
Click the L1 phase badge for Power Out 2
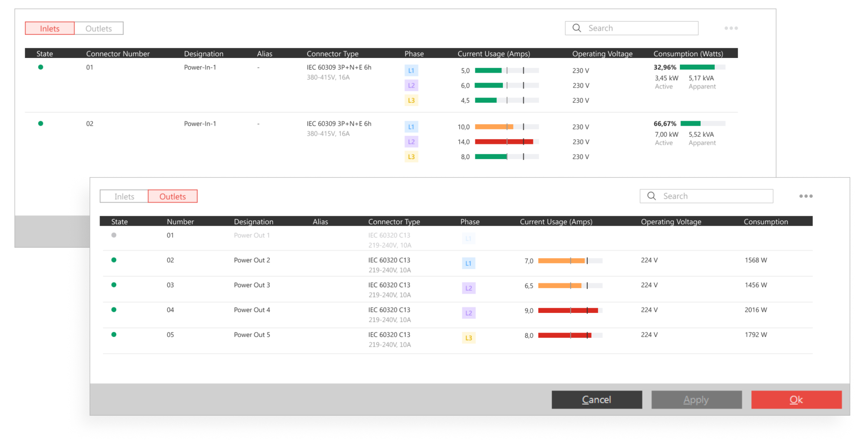pyautogui.click(x=469, y=263)
